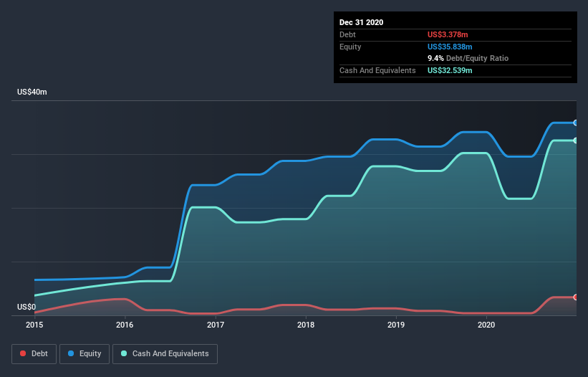Click the Cash And Equivalents tooltip label
Image resolution: width=588 pixels, height=377 pixels.
tap(377, 70)
